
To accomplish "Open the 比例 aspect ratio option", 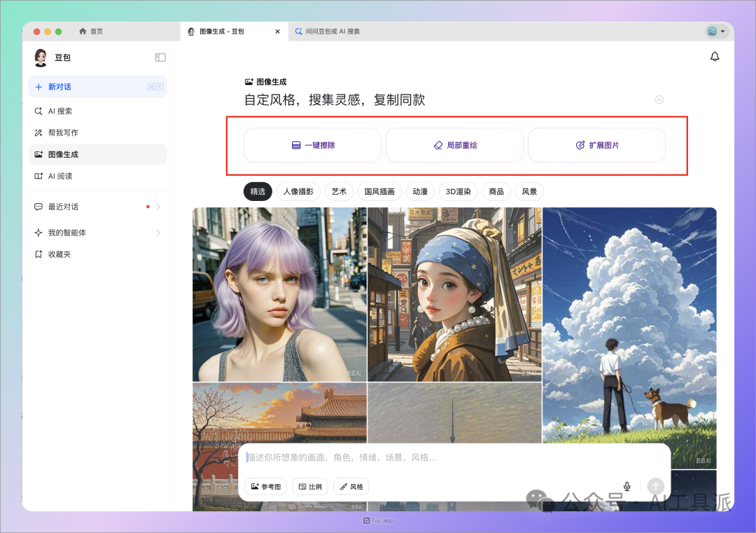I will (310, 487).
